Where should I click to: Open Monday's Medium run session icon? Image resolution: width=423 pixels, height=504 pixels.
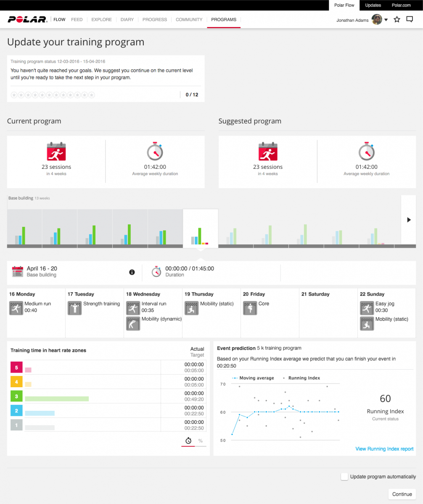[x=16, y=308]
